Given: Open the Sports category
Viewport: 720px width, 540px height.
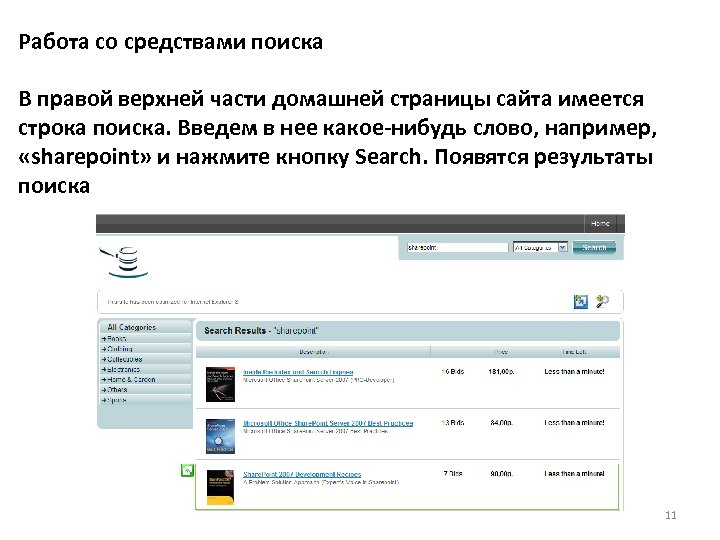Looking at the screenshot, I should coord(146,400).
